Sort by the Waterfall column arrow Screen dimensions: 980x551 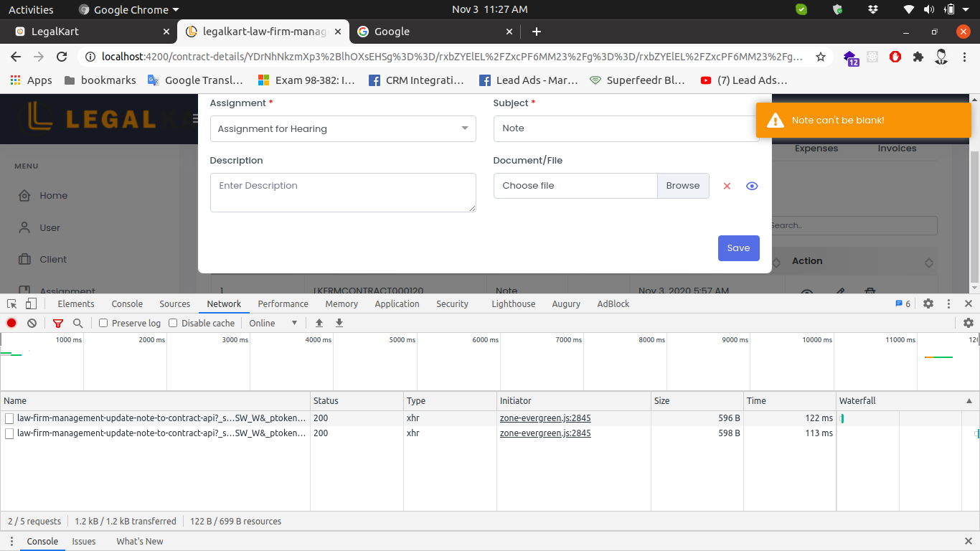[x=969, y=401]
